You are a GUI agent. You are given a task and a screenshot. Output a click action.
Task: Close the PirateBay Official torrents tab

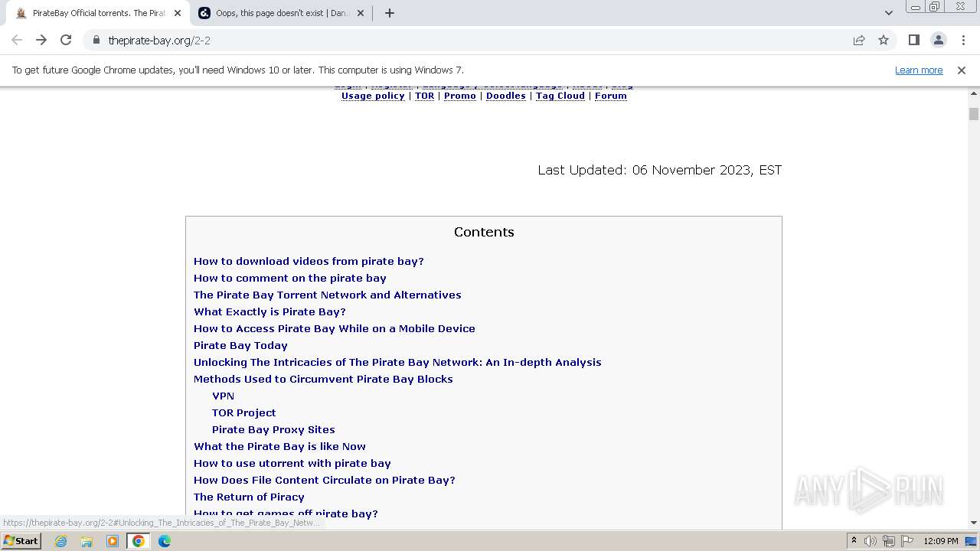click(178, 13)
